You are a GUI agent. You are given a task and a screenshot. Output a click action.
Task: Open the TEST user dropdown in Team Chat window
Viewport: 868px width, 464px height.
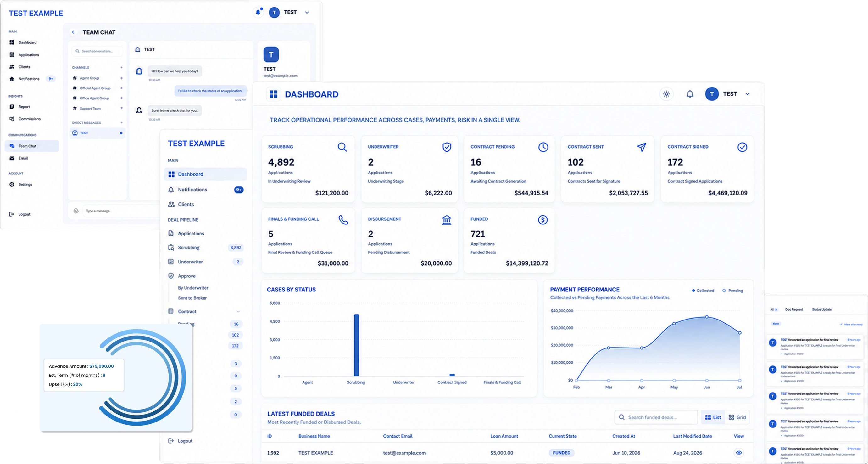[x=307, y=13]
